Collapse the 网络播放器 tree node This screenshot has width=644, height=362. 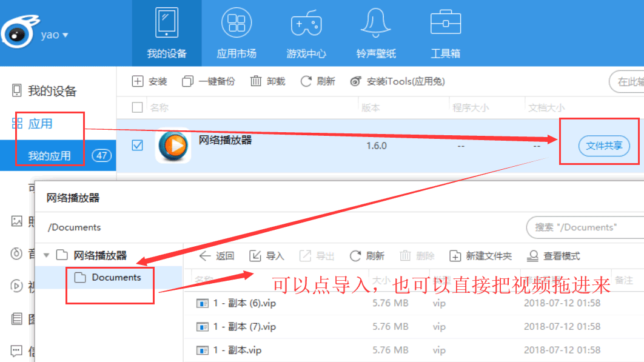coord(46,255)
